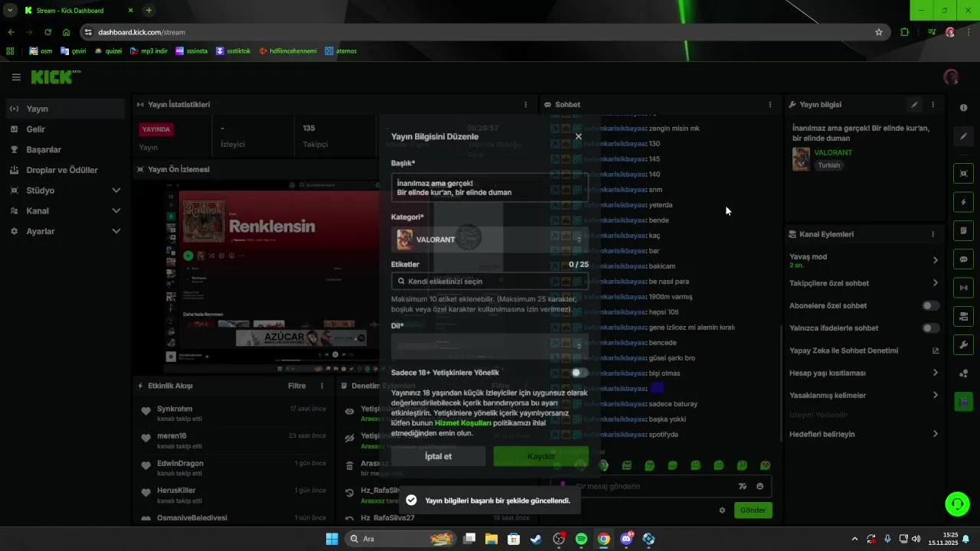Screen dimensions: 980x551
Task: Bookmark this page with star icon
Action: coord(879,32)
